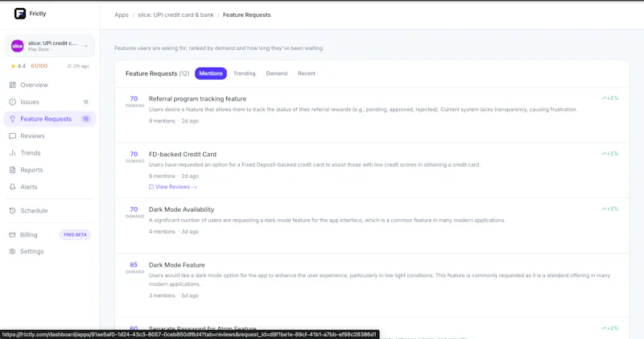Viewport: 644px width, 339px height.
Task: Click the View Reviews link
Action: (173, 187)
